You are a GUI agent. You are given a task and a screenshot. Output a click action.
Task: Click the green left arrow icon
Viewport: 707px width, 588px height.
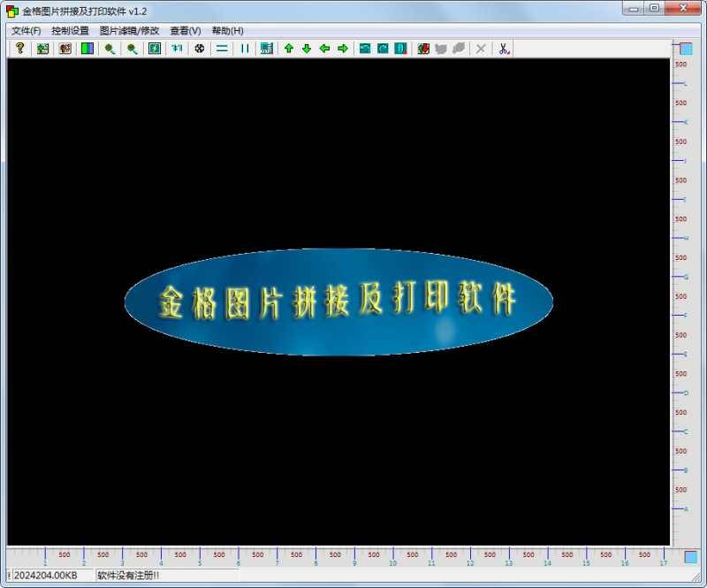coord(325,49)
